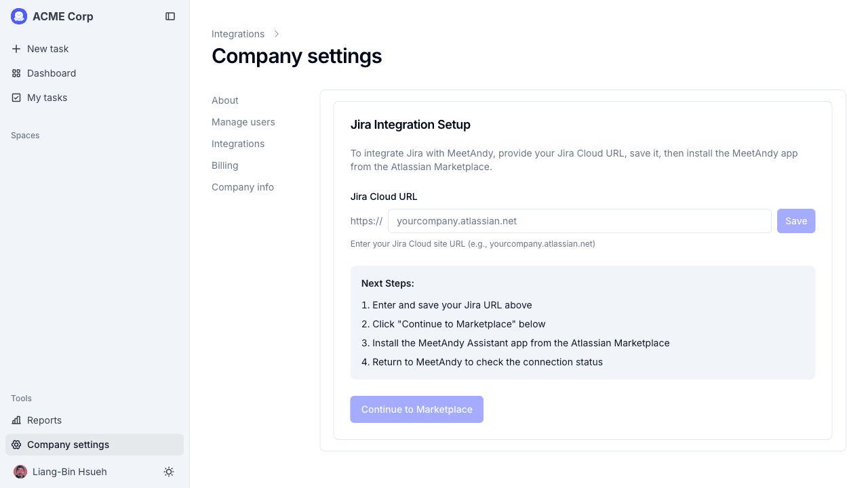Click the Reports bar chart icon
This screenshot has width=868, height=488.
coord(16,420)
